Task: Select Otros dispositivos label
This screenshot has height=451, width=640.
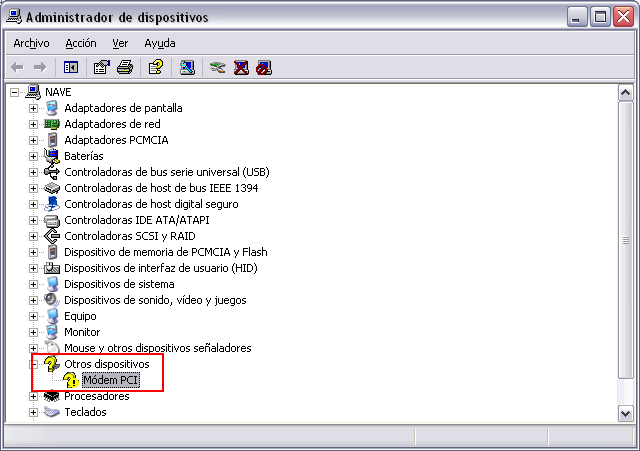Action: pyautogui.click(x=107, y=364)
